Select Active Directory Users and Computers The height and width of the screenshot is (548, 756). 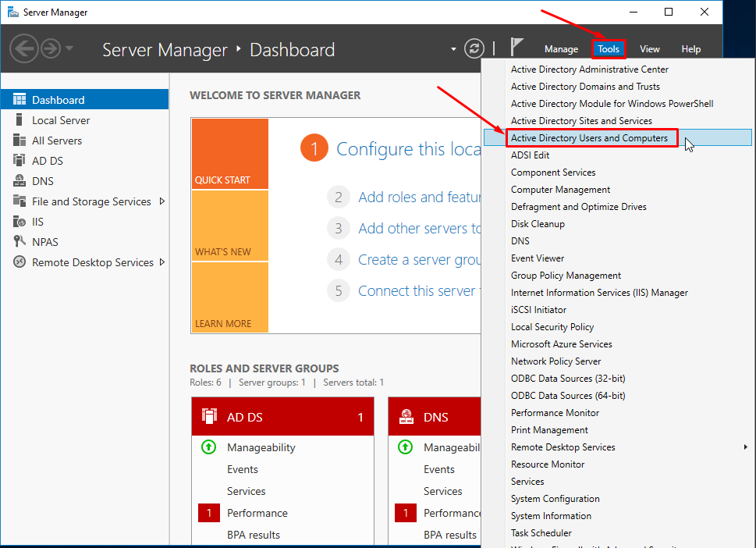pyautogui.click(x=618, y=138)
